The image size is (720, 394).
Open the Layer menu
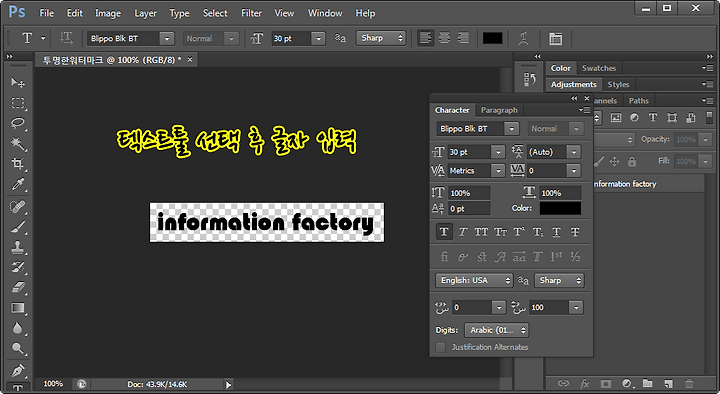pyautogui.click(x=145, y=13)
